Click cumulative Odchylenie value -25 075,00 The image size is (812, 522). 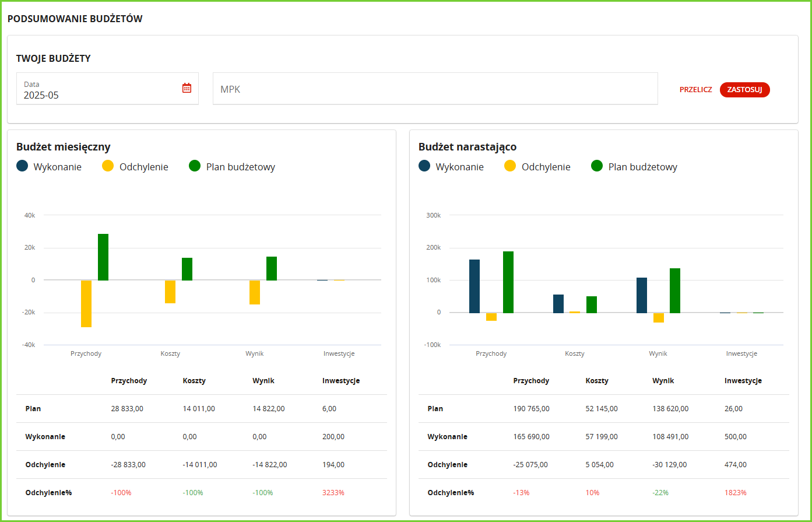[x=530, y=465]
